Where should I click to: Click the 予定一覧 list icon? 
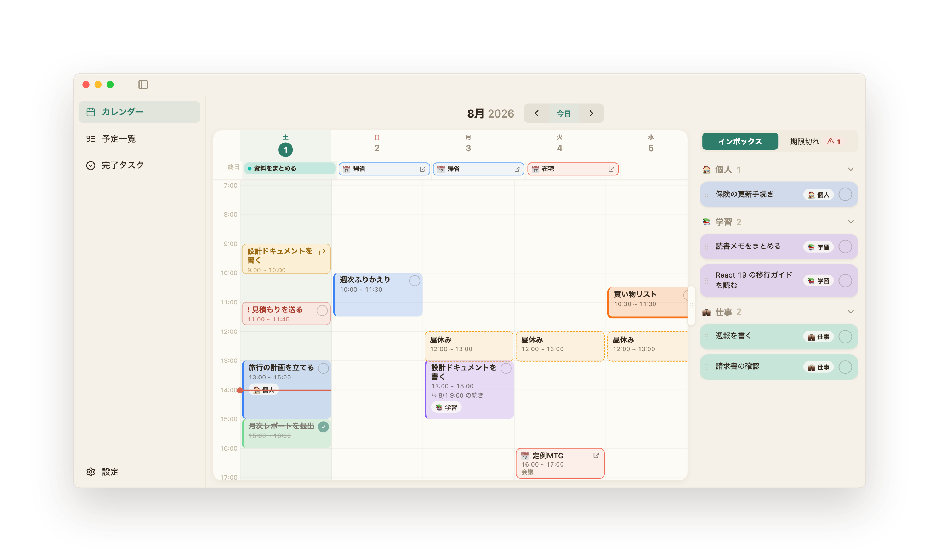tap(91, 139)
